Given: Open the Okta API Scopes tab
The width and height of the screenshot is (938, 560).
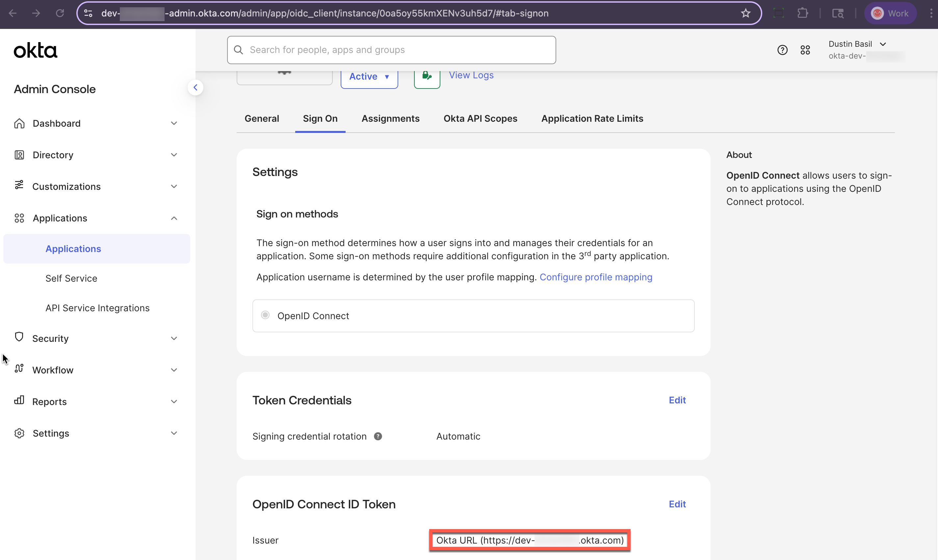Looking at the screenshot, I should (x=480, y=118).
